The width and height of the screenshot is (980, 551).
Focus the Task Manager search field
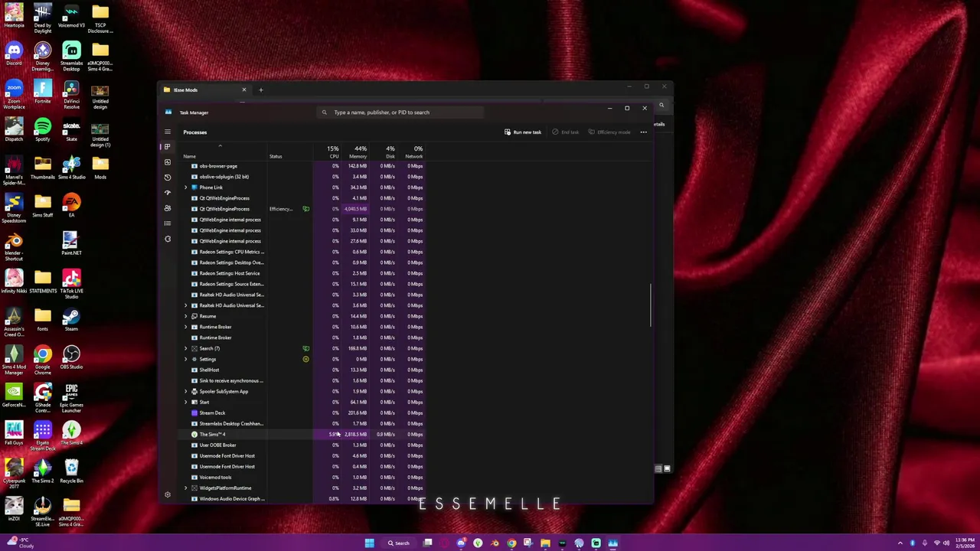(402, 112)
